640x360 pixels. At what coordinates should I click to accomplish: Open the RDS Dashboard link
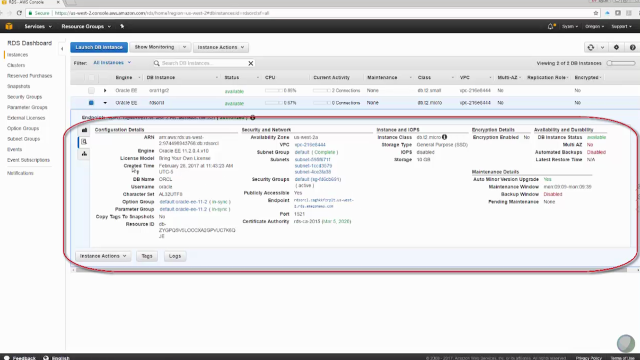coord(29,43)
